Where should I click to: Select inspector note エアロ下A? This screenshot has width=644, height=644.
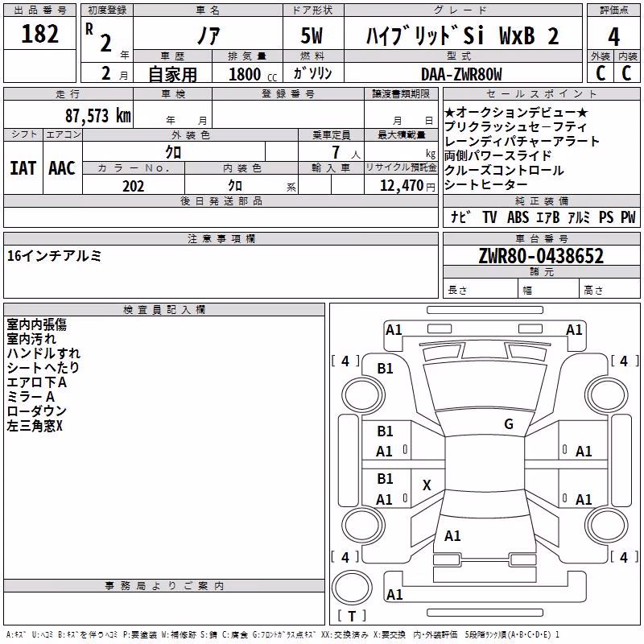(x=36, y=382)
